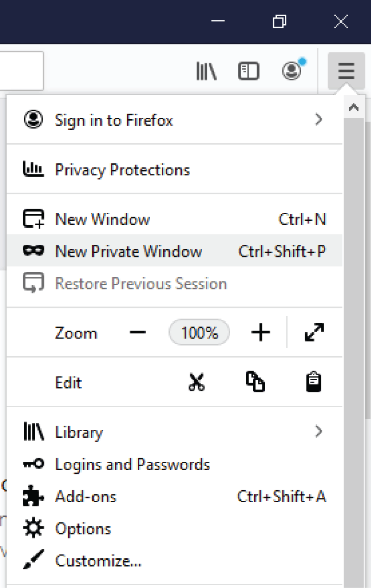371x588 pixels.
Task: Zoom in with the plus button
Action: tap(261, 332)
